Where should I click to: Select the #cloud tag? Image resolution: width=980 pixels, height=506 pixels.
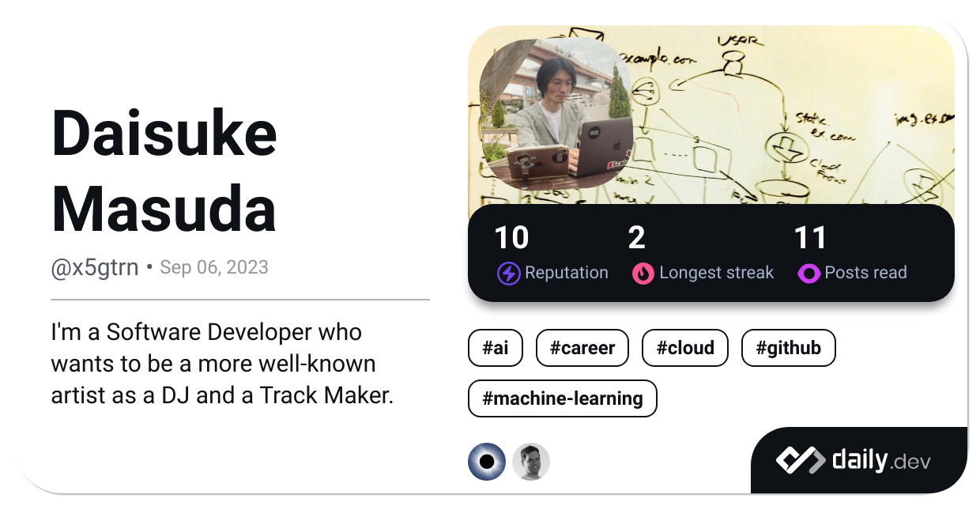tap(685, 348)
